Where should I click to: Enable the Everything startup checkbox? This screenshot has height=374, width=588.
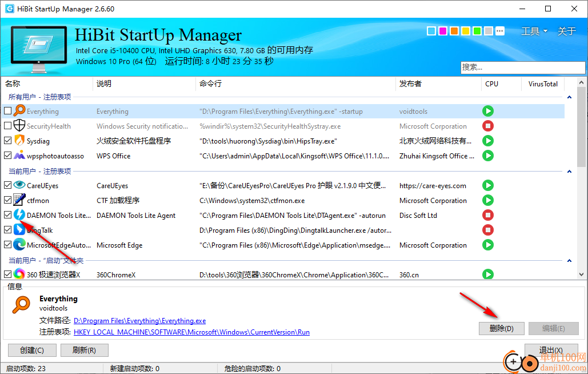coord(7,111)
